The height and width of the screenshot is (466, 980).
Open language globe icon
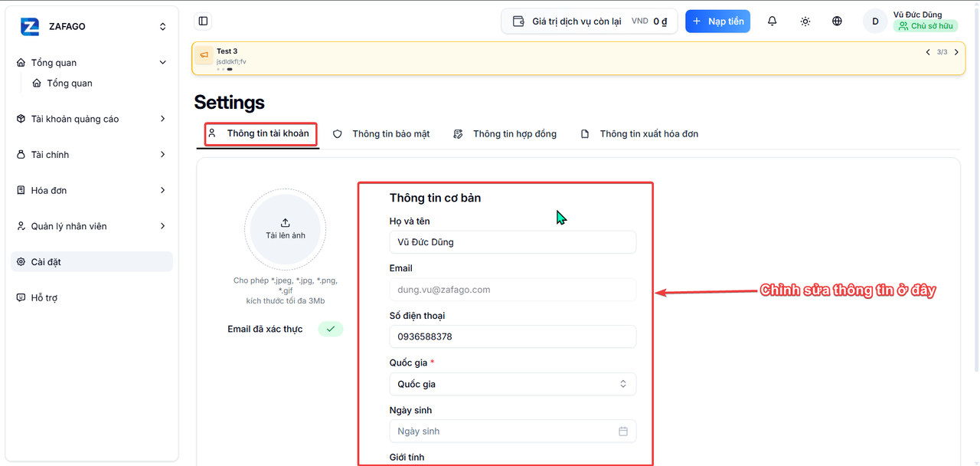tap(837, 21)
